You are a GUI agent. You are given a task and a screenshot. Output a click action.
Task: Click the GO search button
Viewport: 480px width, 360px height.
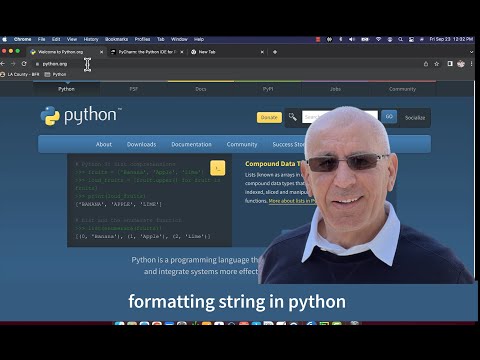389,117
